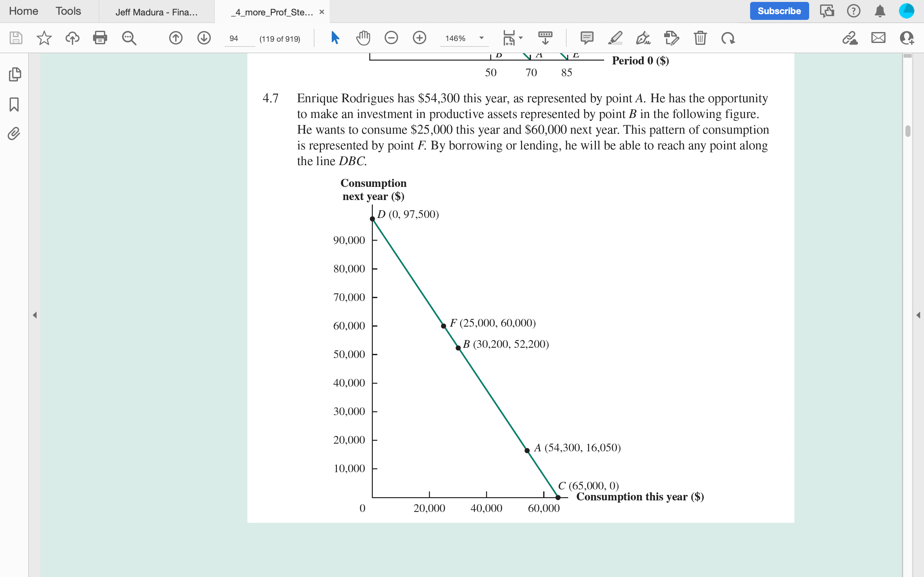This screenshot has height=577, width=924.
Task: Activate the arrow selection tool
Action: tap(335, 38)
